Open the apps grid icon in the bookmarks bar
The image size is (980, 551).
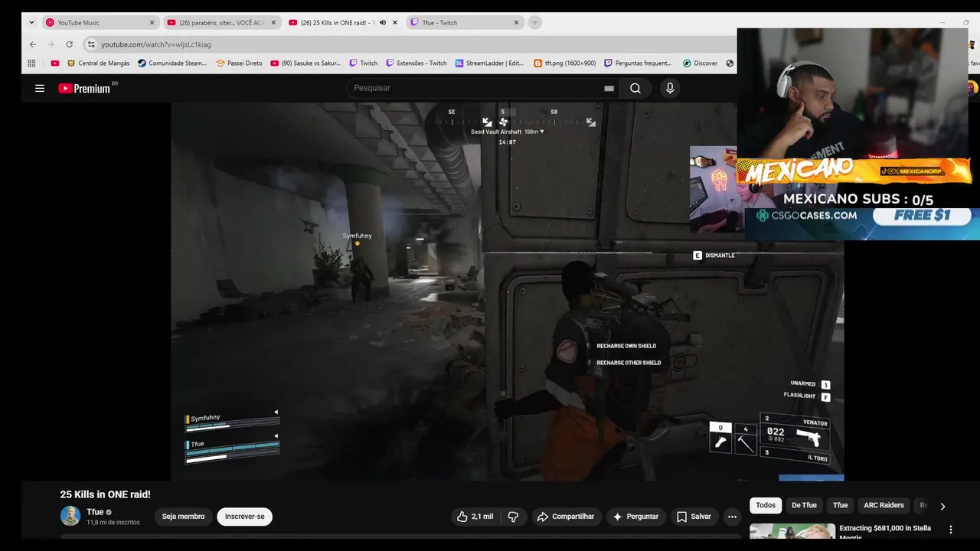31,64
